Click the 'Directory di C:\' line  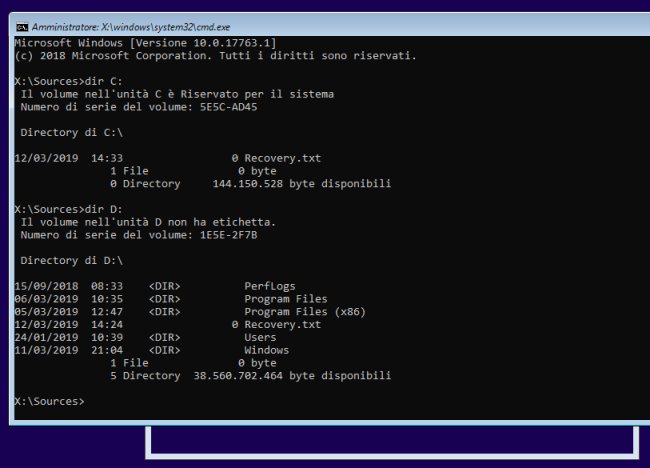pos(72,133)
